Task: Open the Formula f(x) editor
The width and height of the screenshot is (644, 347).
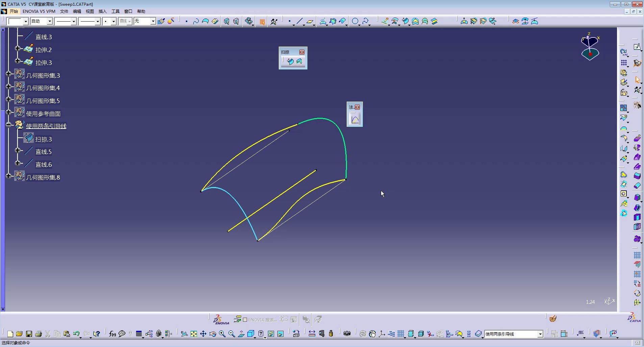Action: (113, 334)
